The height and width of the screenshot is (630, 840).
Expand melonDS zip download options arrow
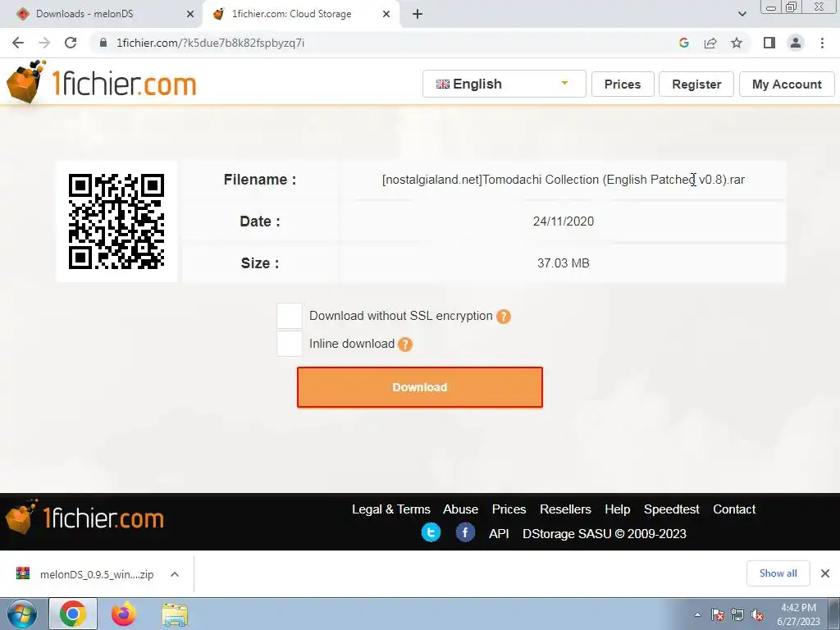point(174,574)
